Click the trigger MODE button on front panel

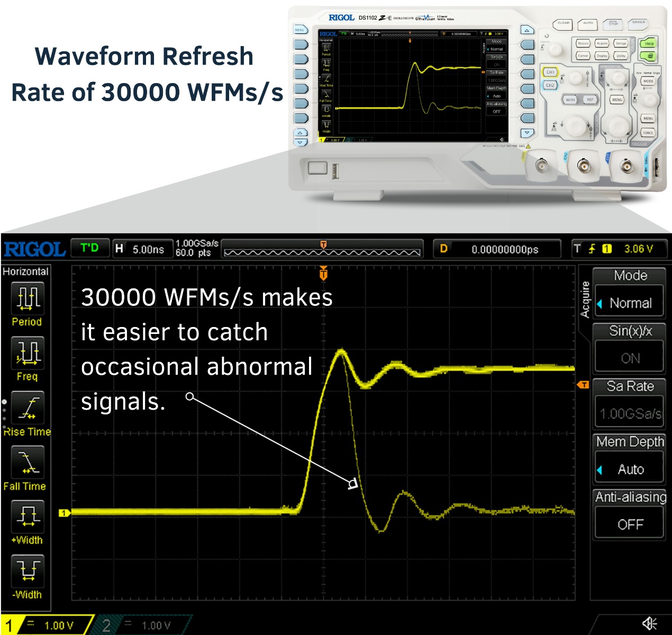pos(648,81)
